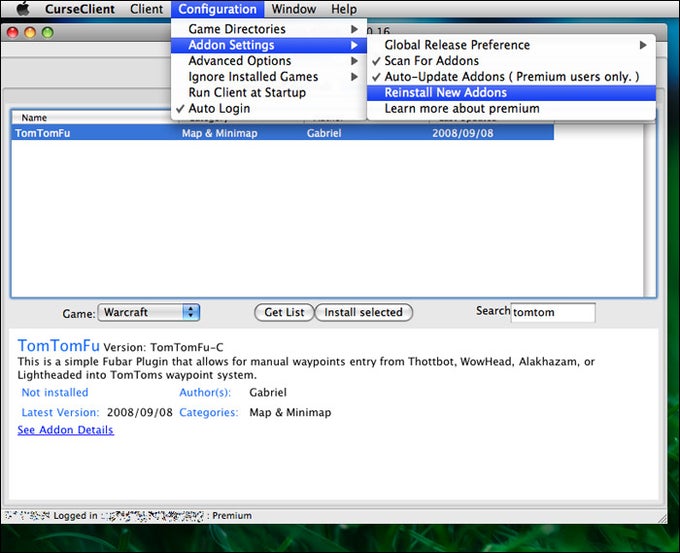
Task: Open the Client menu
Action: [x=146, y=9]
